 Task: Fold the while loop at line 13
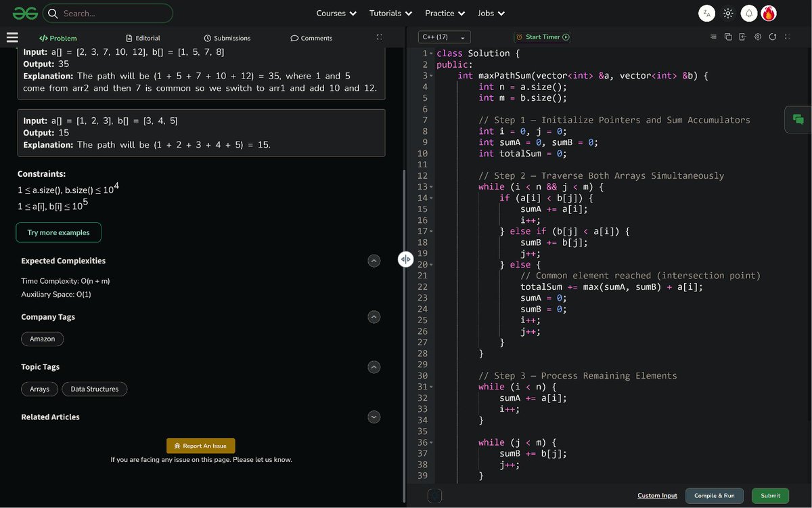point(431,187)
